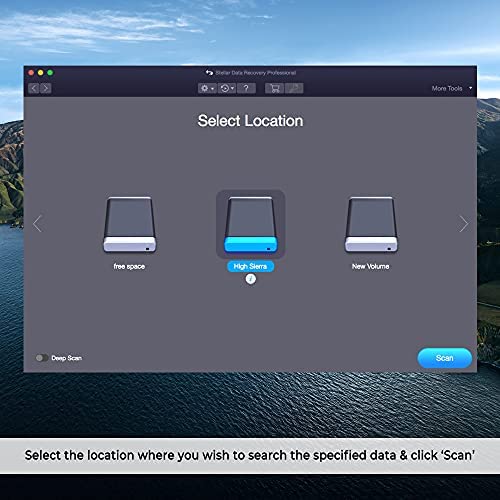Click the help question mark icon
Screen dimensions: 500x500
coord(246,88)
